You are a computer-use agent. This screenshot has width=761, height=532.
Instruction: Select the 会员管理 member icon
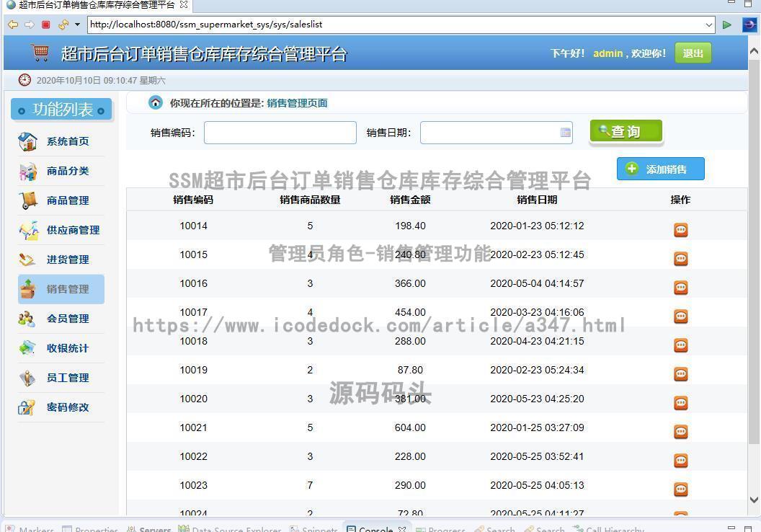(27, 319)
